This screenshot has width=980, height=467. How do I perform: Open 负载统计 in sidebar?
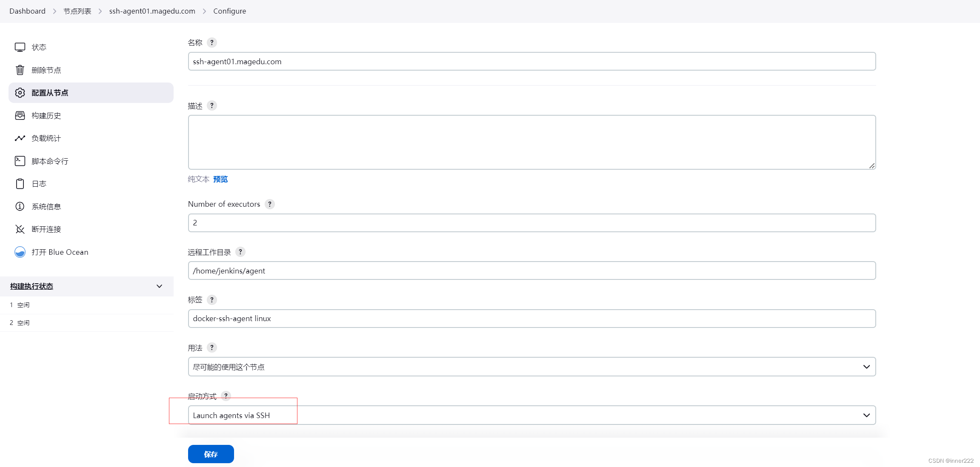click(x=91, y=138)
